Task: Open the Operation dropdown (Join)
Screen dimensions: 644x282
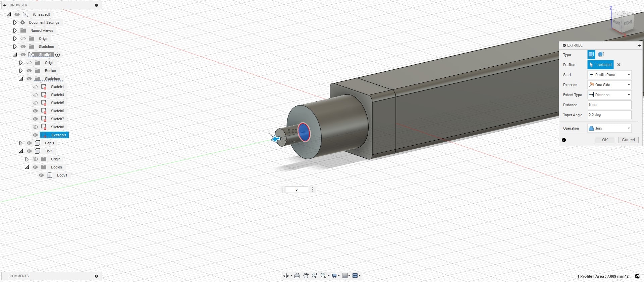Action: (609, 128)
